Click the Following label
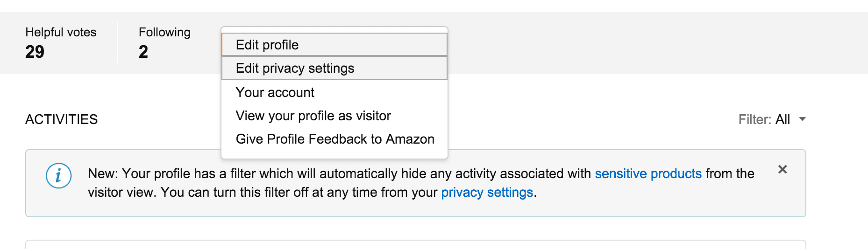 tap(164, 32)
